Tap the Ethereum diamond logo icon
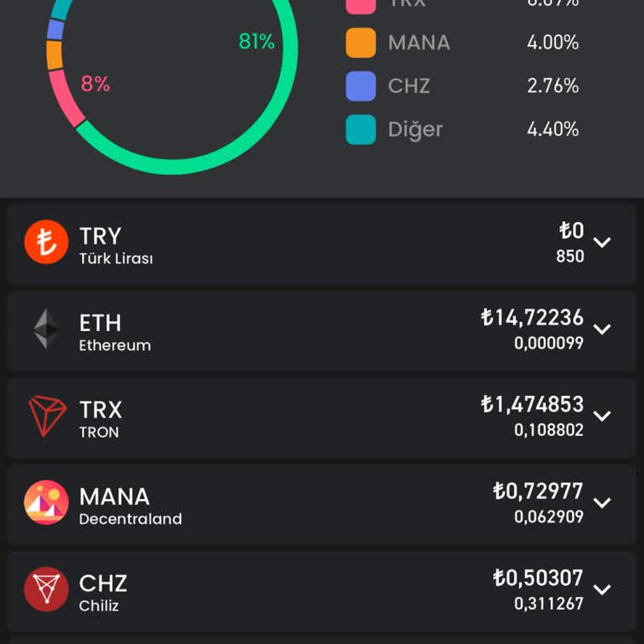 click(46, 330)
